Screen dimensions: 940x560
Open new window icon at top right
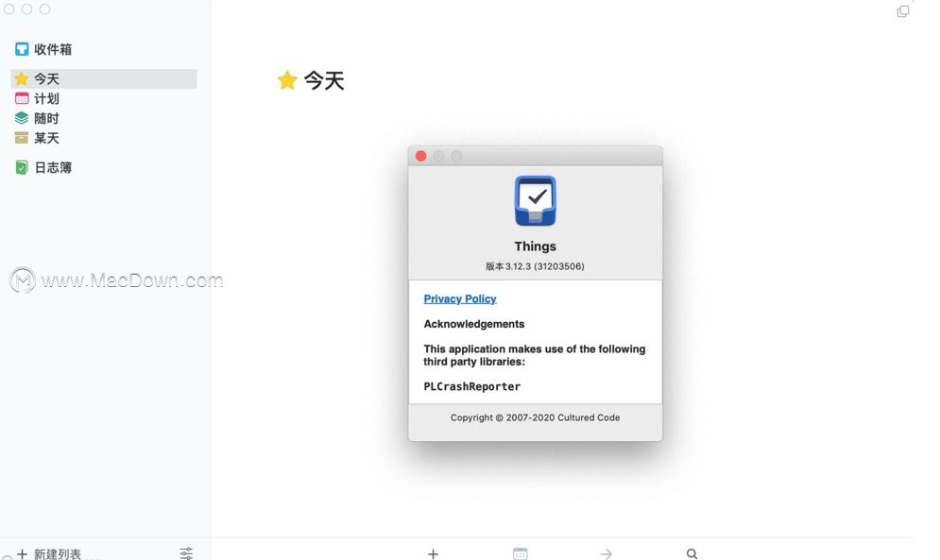(903, 10)
